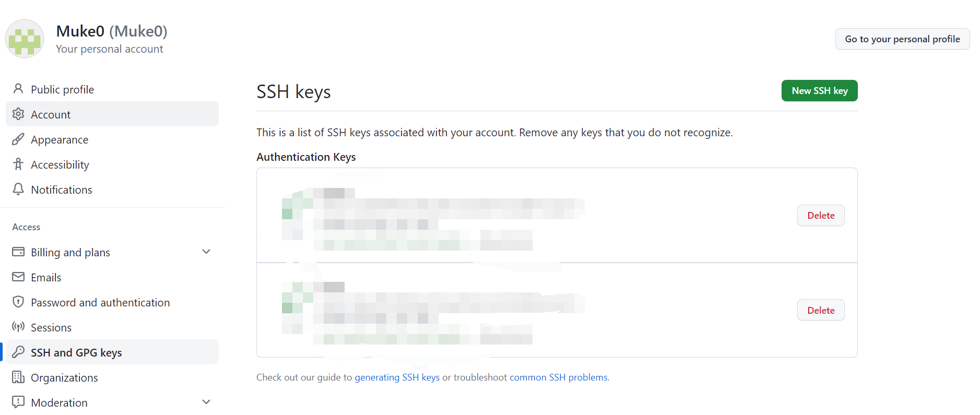Delete the first authentication key
The height and width of the screenshot is (415, 980).
tap(821, 216)
